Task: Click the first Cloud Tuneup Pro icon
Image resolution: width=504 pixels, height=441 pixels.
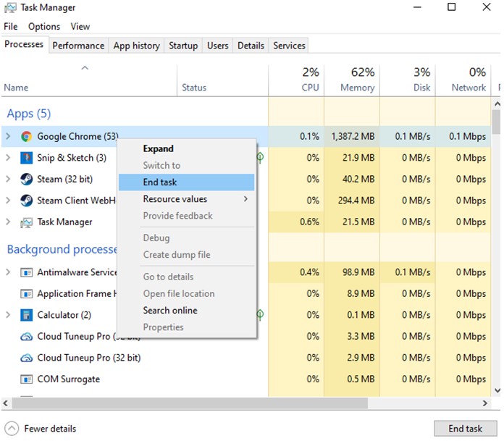Action: [26, 337]
